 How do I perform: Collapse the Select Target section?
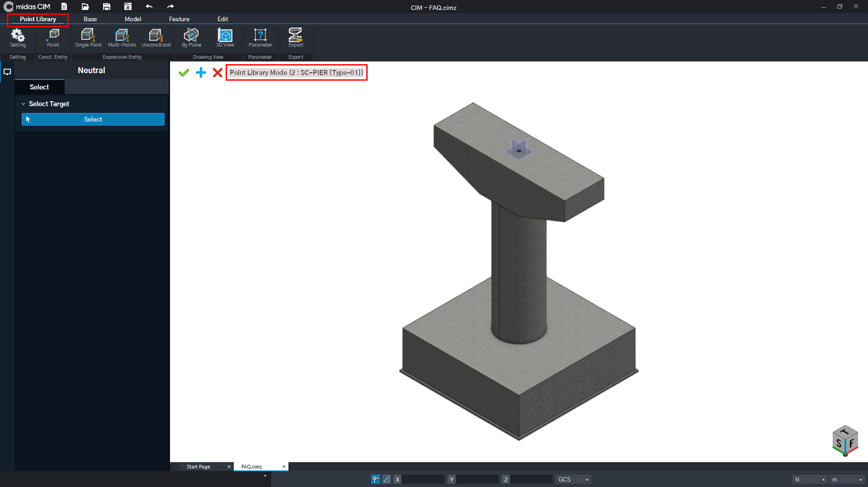pyautogui.click(x=23, y=104)
